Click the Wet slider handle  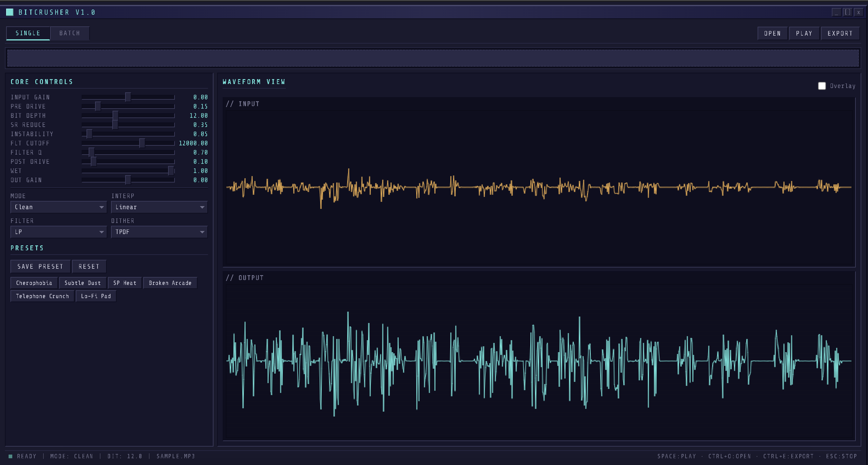(171, 171)
